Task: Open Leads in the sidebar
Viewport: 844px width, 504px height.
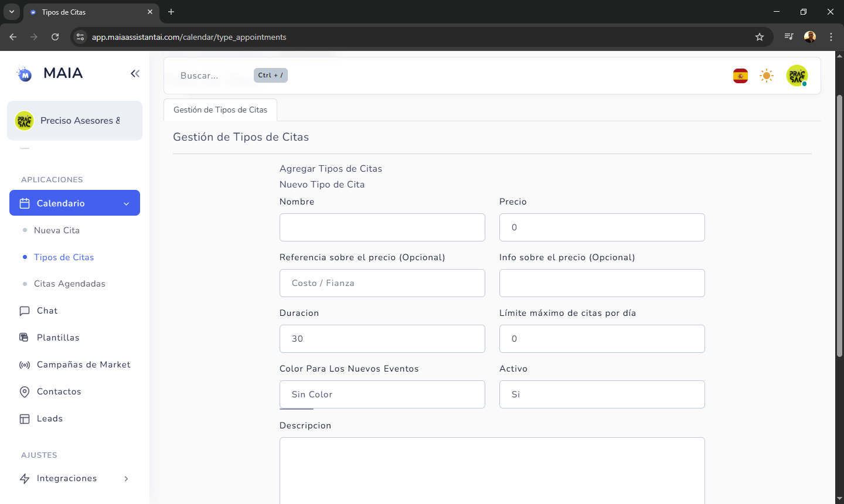Action: (49, 418)
